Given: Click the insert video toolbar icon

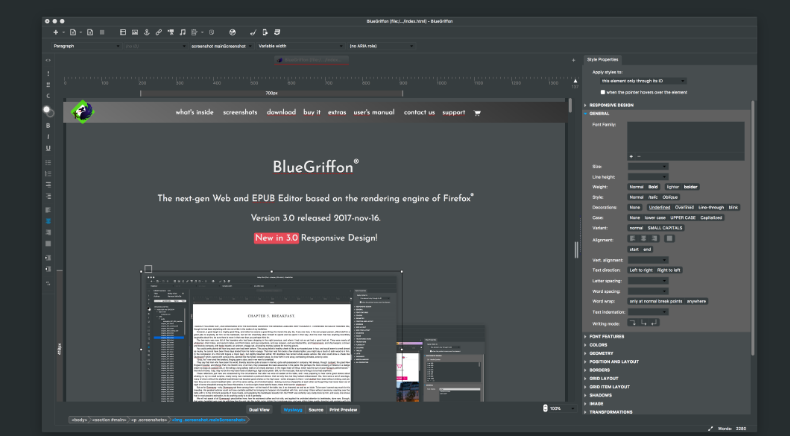Looking at the screenshot, I should pos(171,32).
